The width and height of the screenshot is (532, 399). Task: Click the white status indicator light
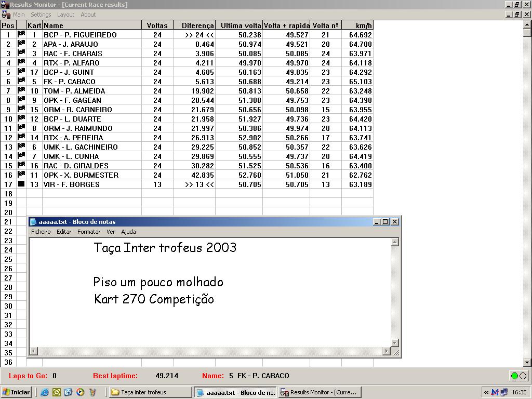[523, 376]
